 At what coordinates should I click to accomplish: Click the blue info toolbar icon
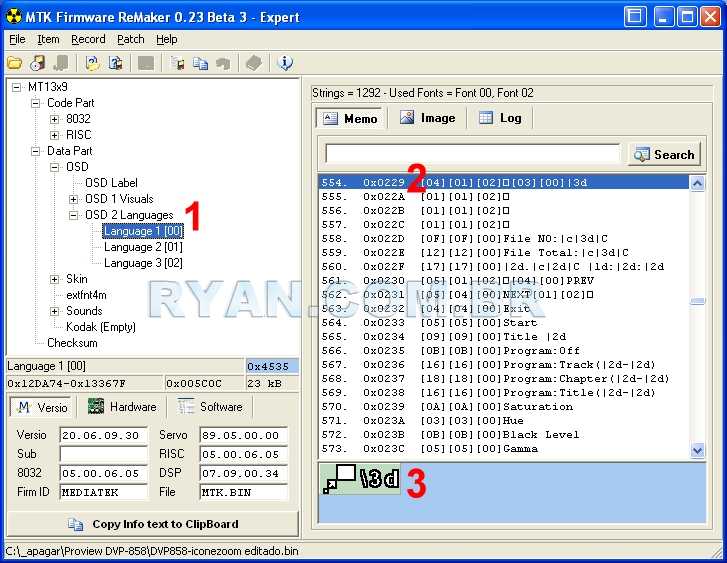coord(285,63)
